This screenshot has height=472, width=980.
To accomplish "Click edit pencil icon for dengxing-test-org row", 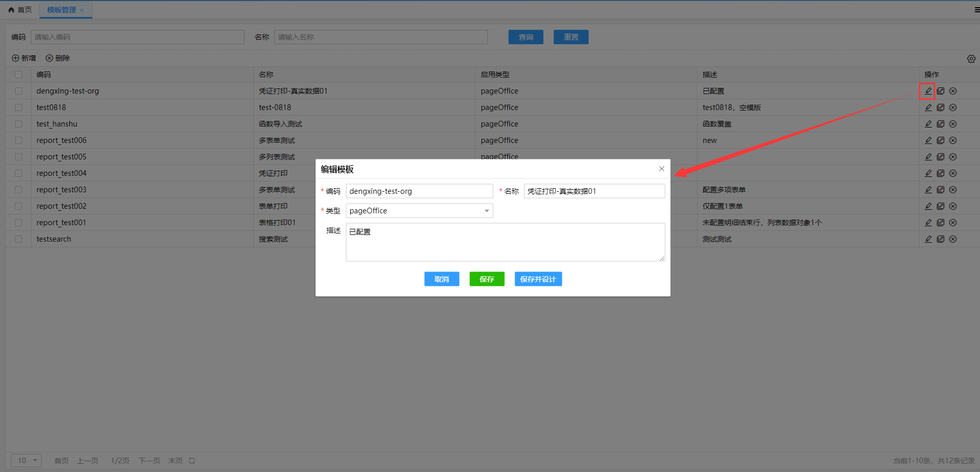I will point(928,91).
